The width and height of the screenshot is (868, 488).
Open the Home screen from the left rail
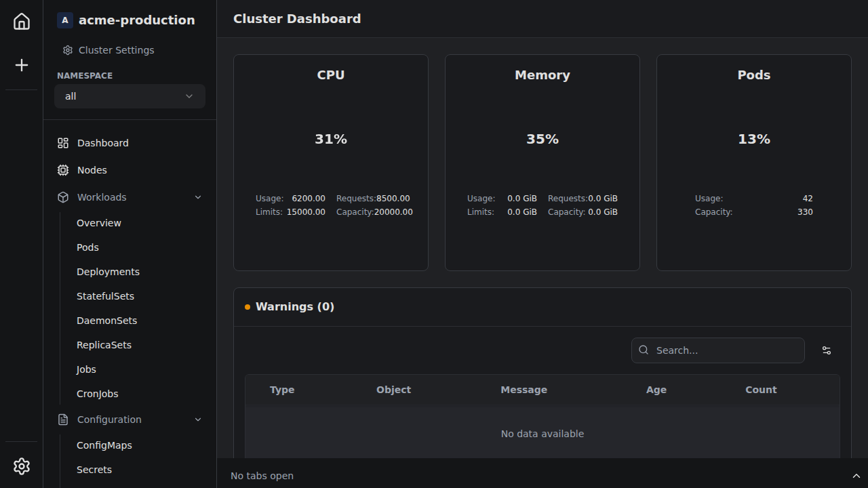pyautogui.click(x=21, y=21)
